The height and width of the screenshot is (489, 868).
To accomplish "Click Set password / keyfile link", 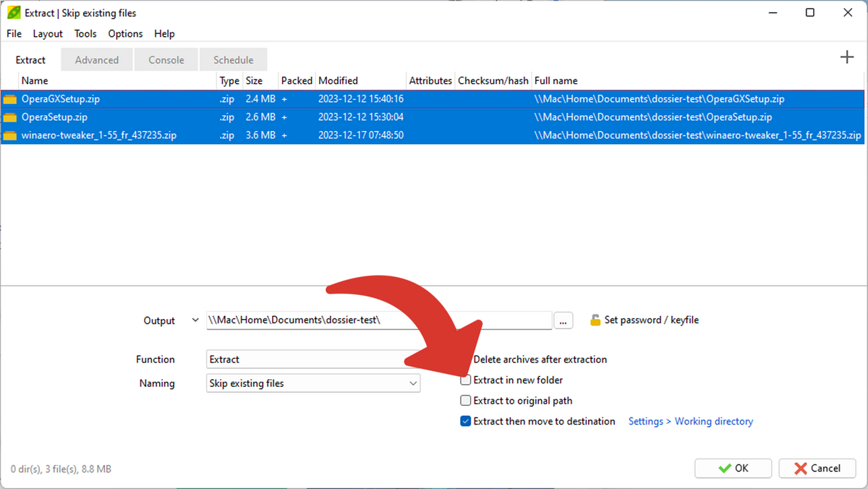I will coord(652,320).
